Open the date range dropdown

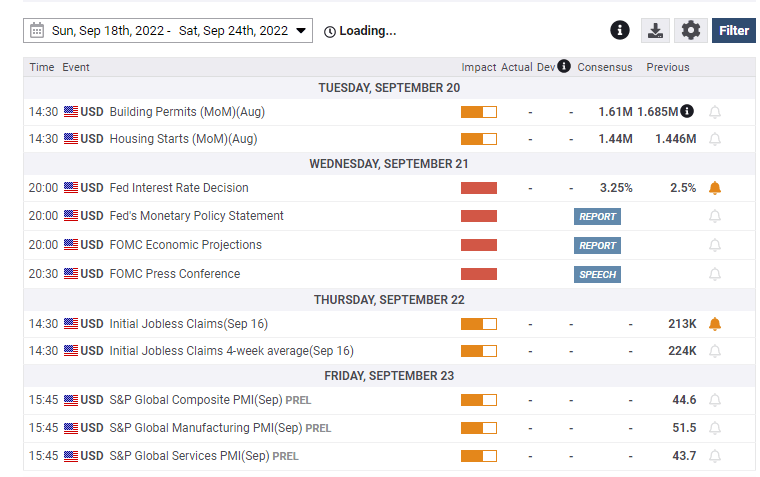point(303,31)
